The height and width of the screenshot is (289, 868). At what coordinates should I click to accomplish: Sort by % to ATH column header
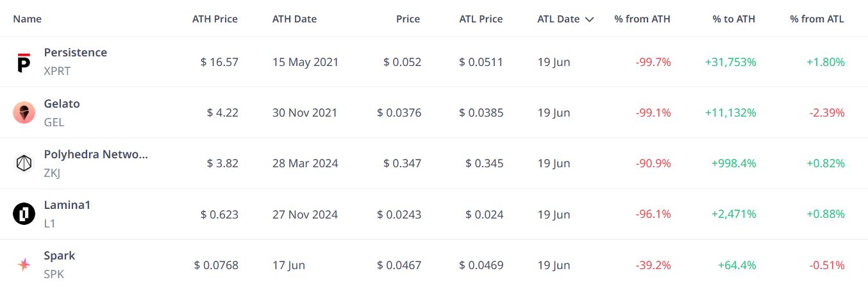click(733, 19)
